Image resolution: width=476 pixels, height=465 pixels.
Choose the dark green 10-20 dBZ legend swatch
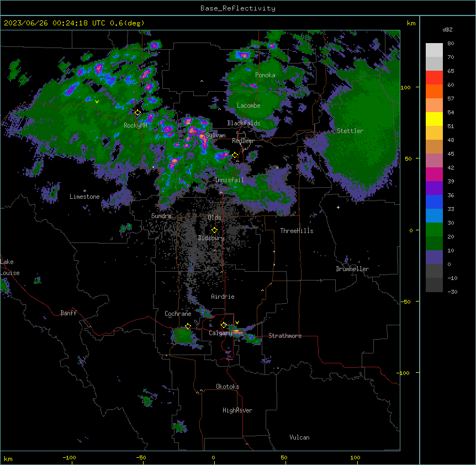[434, 244]
